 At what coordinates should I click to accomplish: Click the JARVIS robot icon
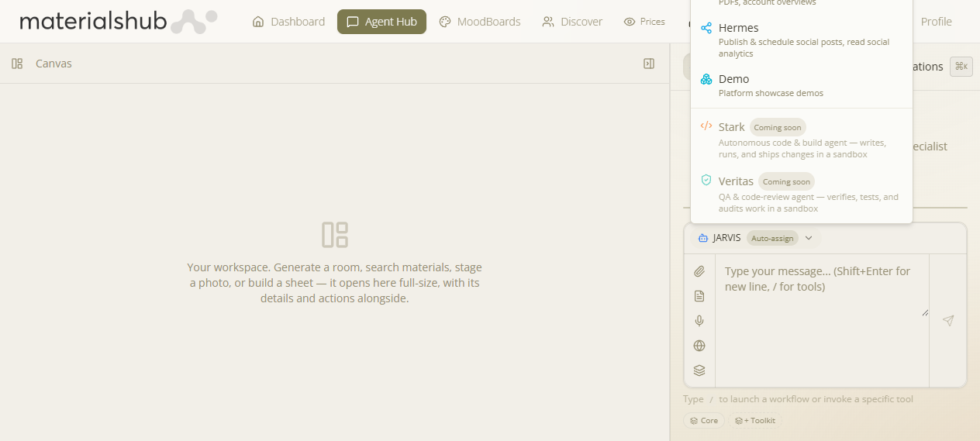point(703,238)
